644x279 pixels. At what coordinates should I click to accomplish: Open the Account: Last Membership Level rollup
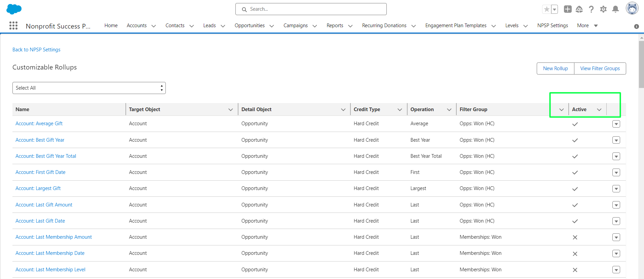tap(50, 270)
